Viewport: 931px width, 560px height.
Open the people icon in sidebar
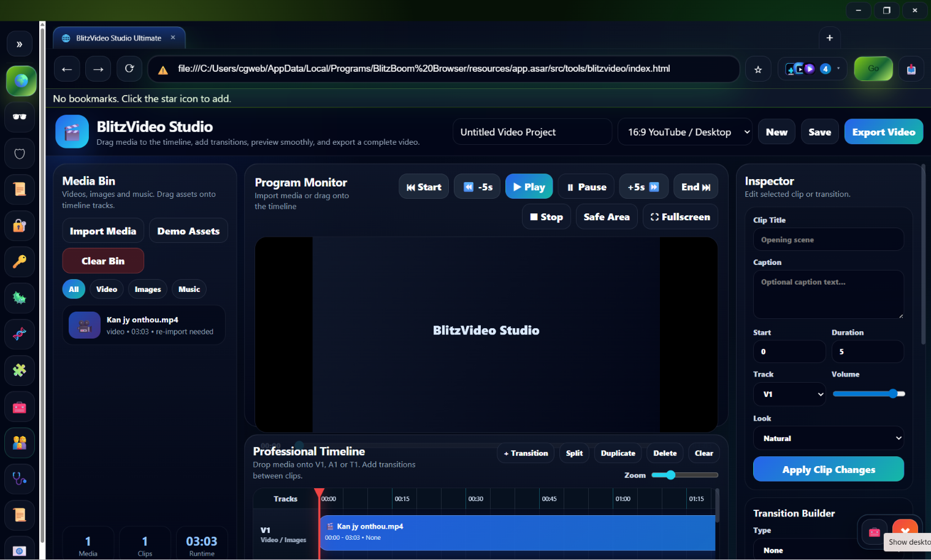coord(20,443)
